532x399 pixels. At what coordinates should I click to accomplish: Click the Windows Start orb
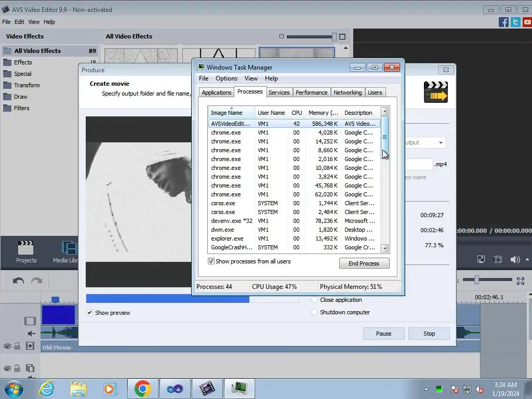[x=14, y=389]
